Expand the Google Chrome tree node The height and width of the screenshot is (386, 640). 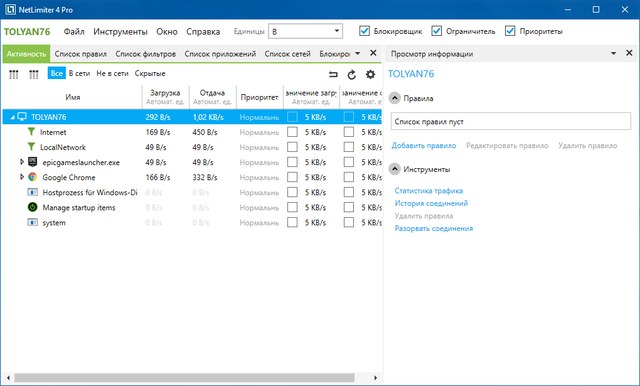pyautogui.click(x=22, y=177)
